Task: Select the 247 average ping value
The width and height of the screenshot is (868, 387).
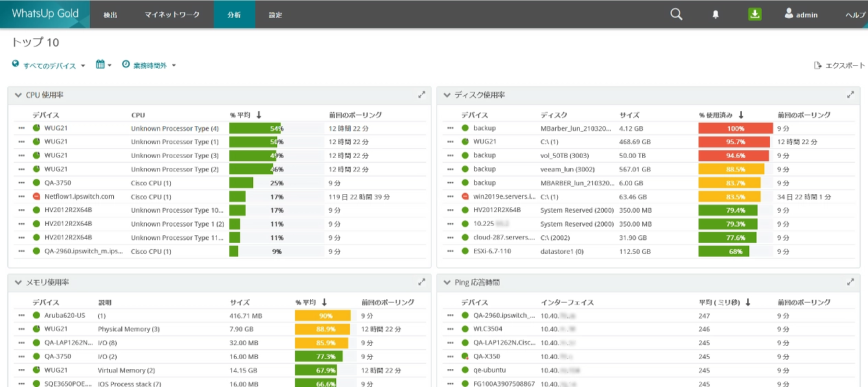Action: click(x=704, y=316)
